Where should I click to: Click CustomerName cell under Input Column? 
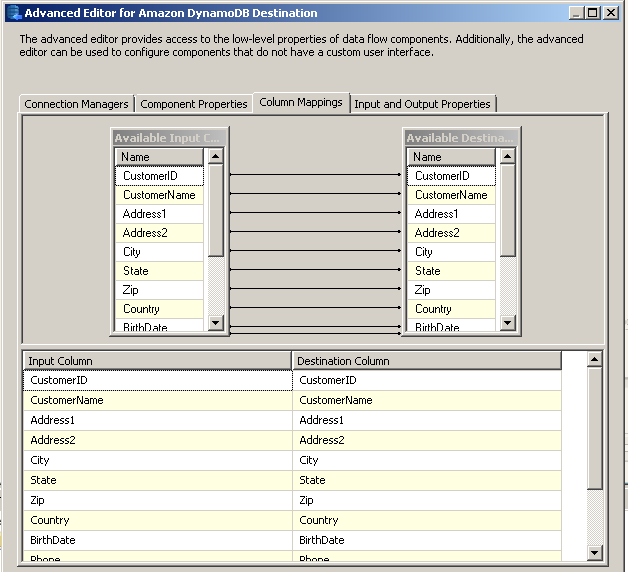(158, 400)
